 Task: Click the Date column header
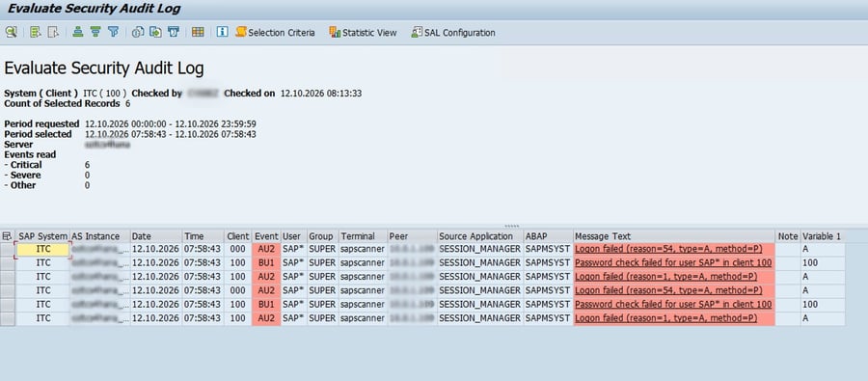pos(156,236)
